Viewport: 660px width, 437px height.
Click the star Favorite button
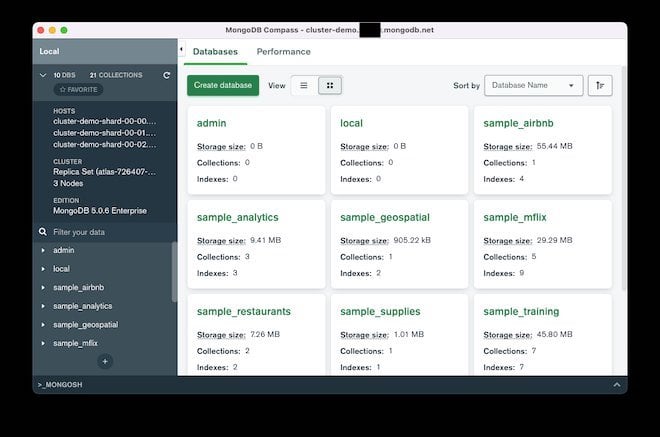[x=78, y=89]
